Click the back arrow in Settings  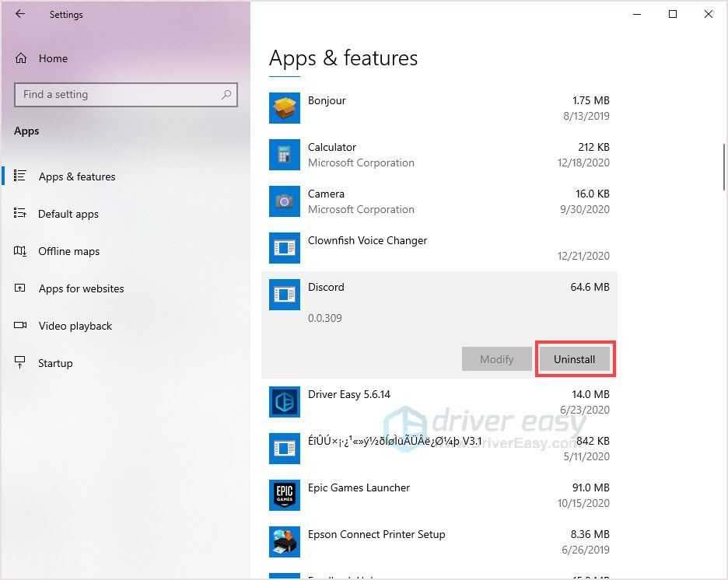pyautogui.click(x=20, y=14)
